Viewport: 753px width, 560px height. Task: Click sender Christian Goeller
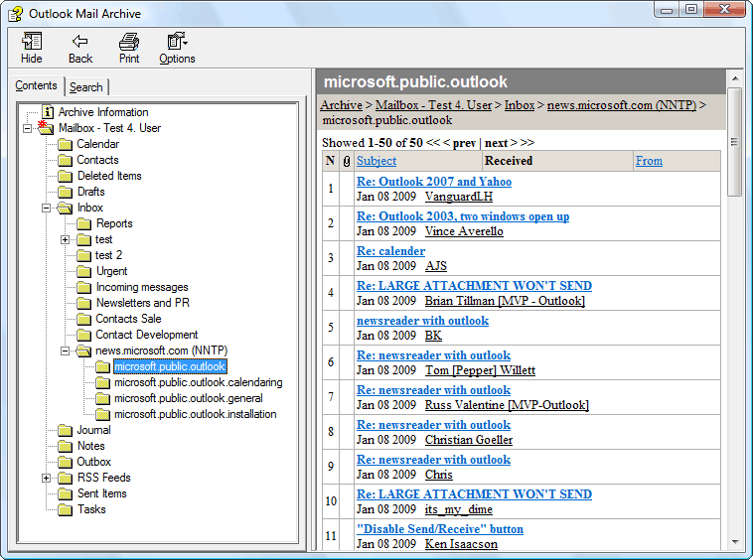(469, 440)
